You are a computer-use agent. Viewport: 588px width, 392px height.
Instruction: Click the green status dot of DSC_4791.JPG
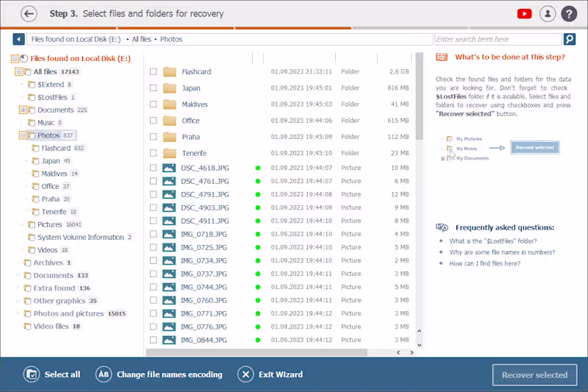(258, 194)
